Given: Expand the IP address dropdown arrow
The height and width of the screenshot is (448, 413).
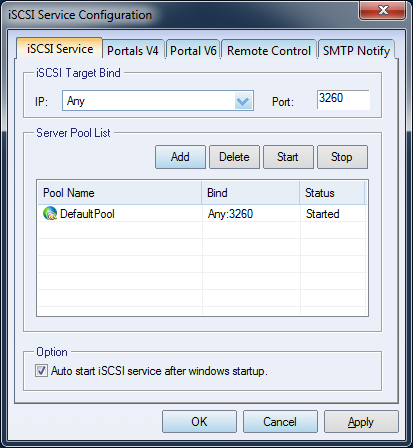Looking at the screenshot, I should pyautogui.click(x=243, y=101).
